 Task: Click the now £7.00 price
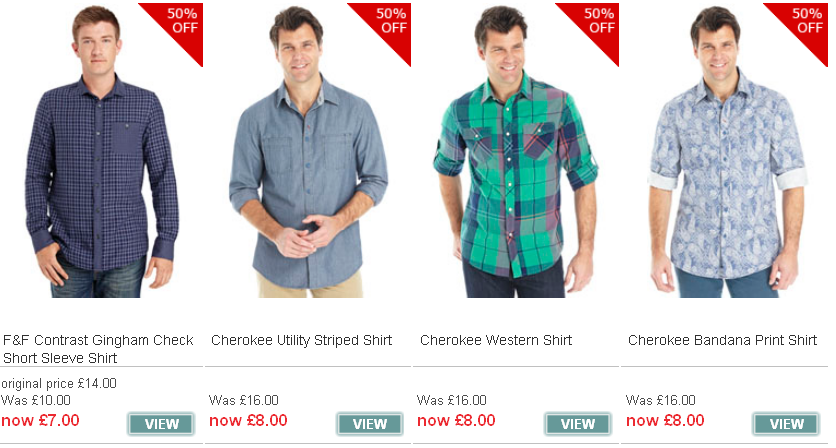click(x=40, y=420)
